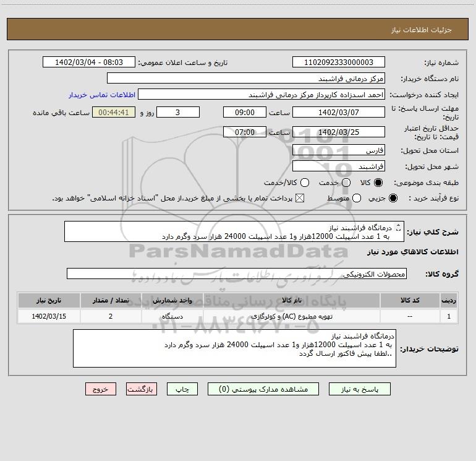Choose the متوسط purchase type radio
Screen dimensions: 476x461
point(357,198)
